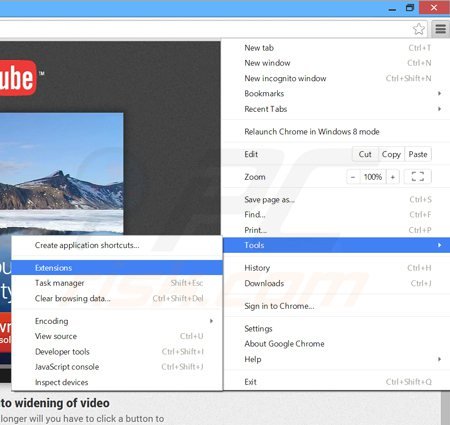Select Create application shortcuts...
Image resolution: width=450 pixels, height=425 pixels.
[117, 245]
